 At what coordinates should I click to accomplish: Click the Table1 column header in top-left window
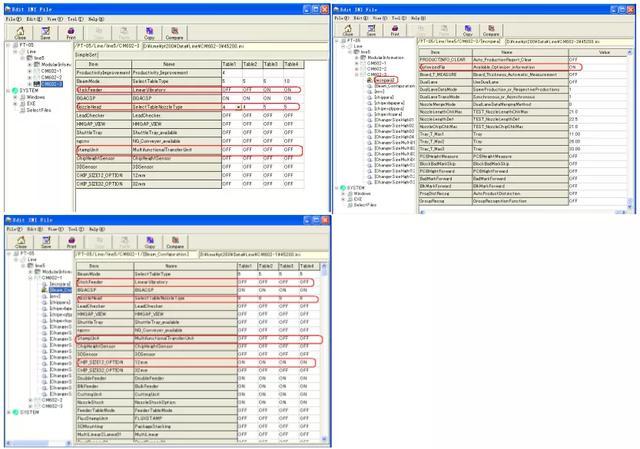coord(230,64)
